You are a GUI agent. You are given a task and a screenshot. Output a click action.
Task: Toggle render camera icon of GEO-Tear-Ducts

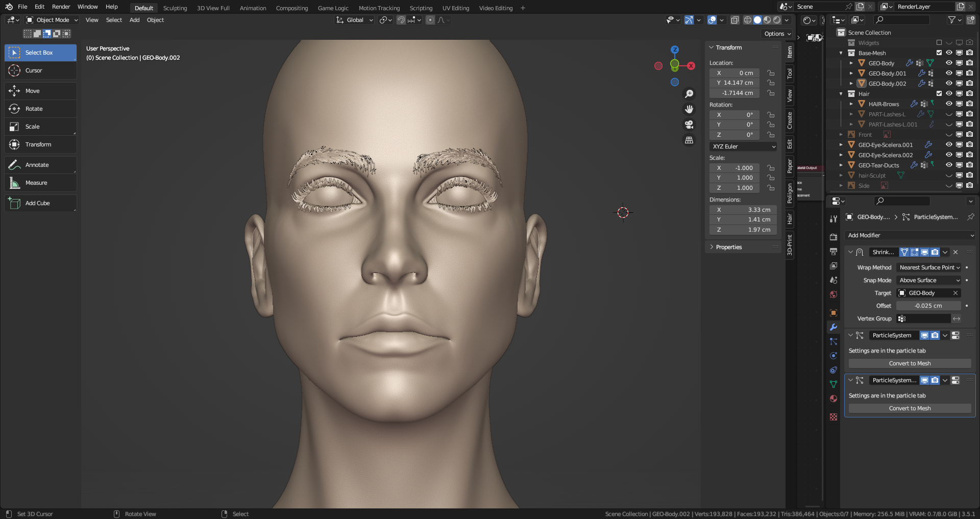click(969, 165)
